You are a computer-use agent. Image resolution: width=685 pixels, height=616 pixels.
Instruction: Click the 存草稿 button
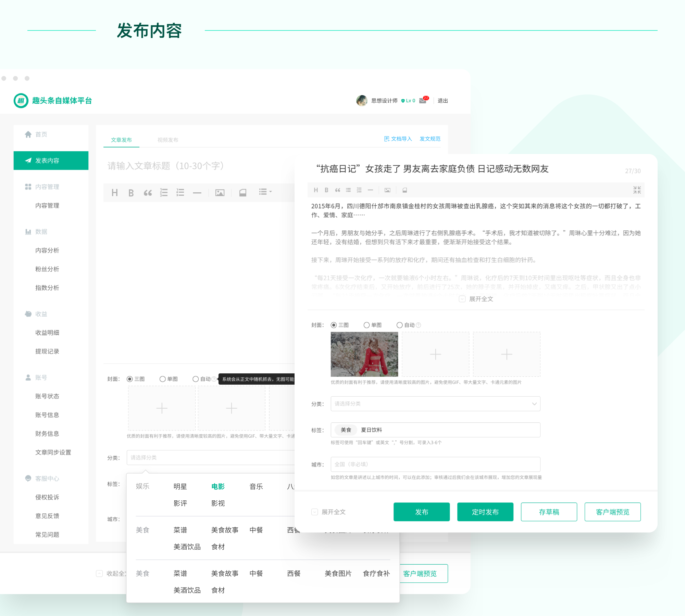[x=549, y=512]
